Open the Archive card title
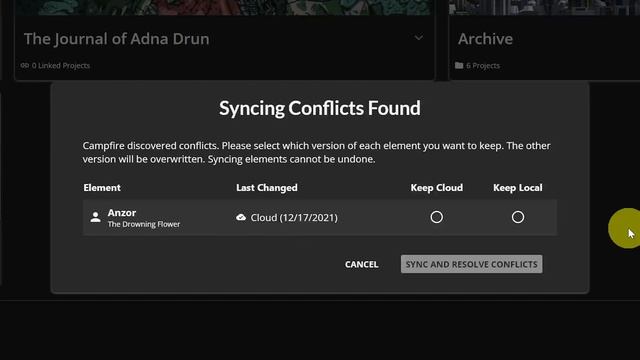Image resolution: width=640 pixels, height=360 pixels. pos(485,39)
